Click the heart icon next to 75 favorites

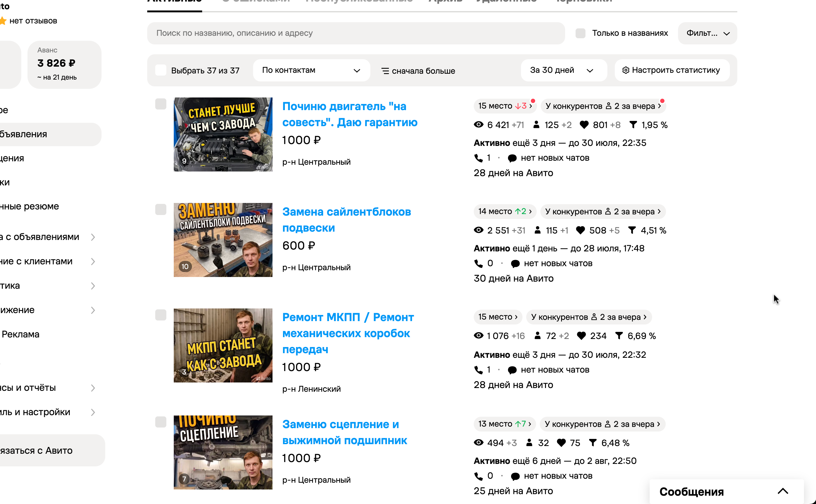point(562,443)
